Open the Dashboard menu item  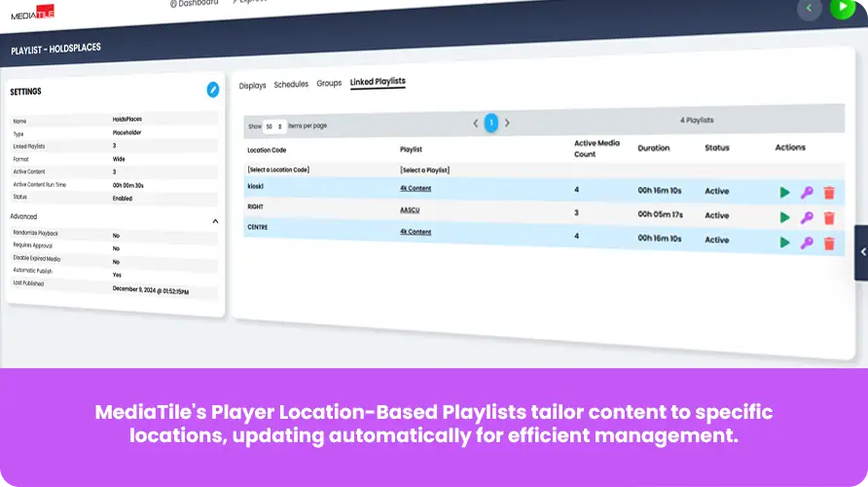[x=194, y=3]
